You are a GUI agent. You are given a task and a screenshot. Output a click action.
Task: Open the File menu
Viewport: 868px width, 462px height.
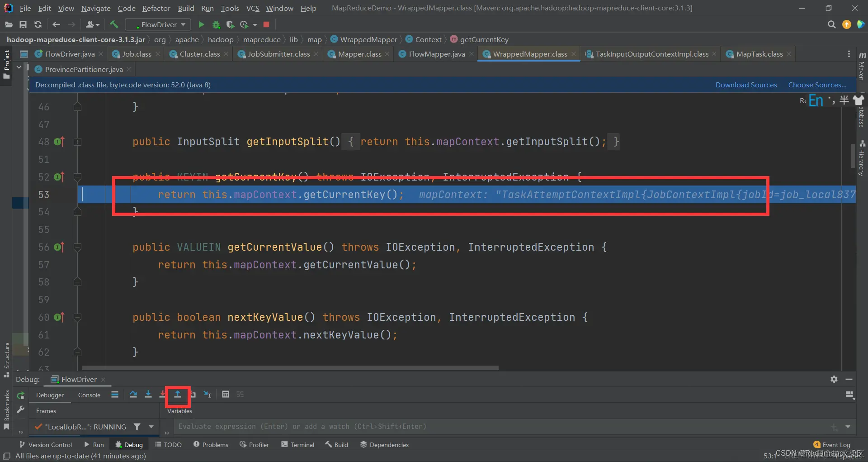[x=25, y=8]
